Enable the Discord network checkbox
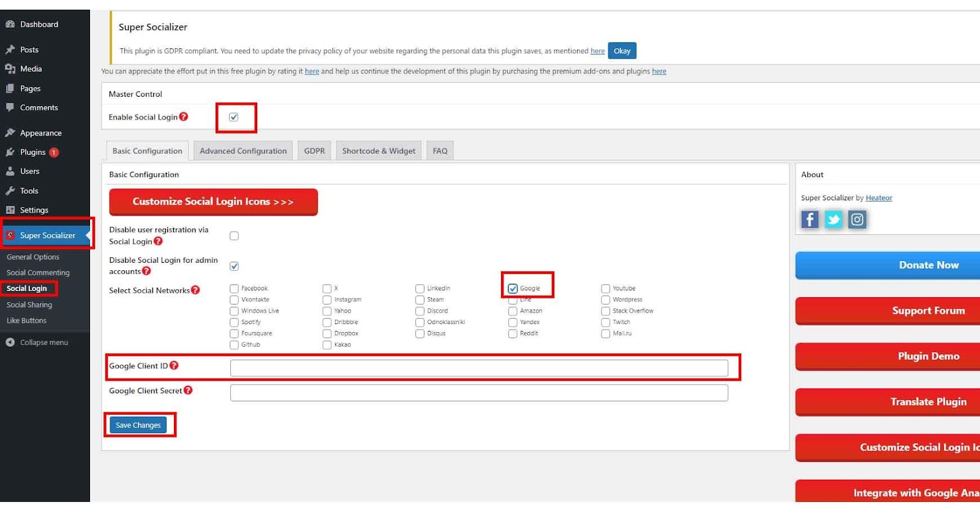This screenshot has width=980, height=511. [420, 311]
